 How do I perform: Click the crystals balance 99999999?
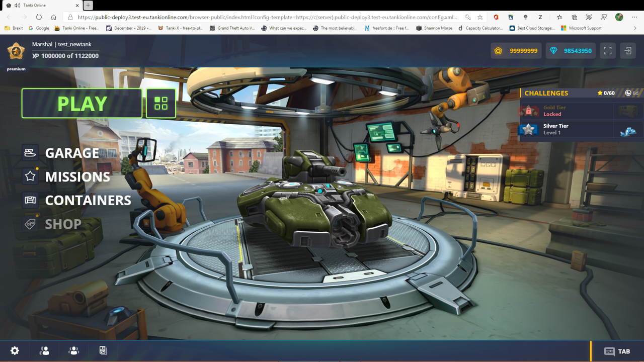click(516, 51)
